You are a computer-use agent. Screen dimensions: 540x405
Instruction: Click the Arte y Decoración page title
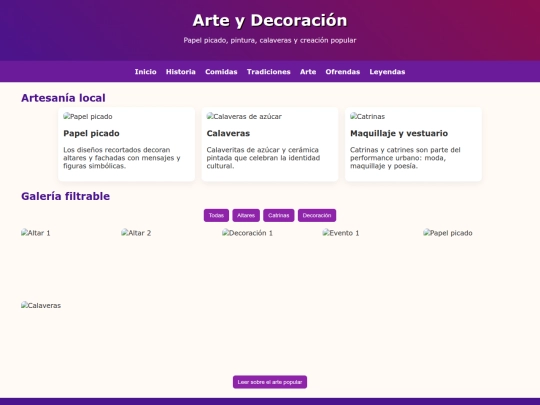[x=270, y=20]
